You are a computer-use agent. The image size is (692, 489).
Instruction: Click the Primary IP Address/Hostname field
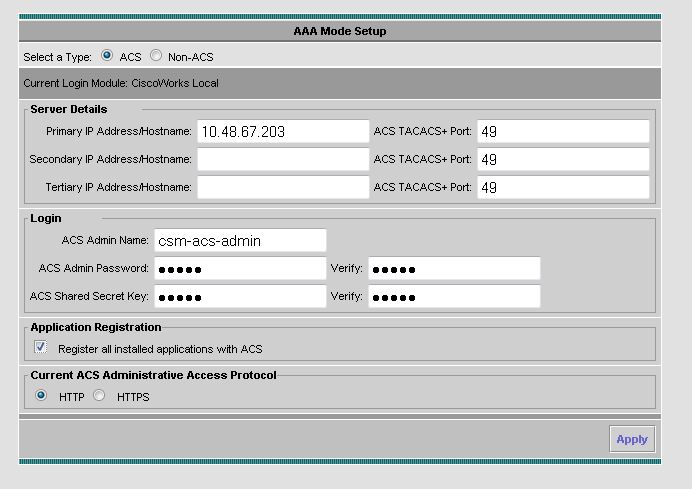[283, 131]
